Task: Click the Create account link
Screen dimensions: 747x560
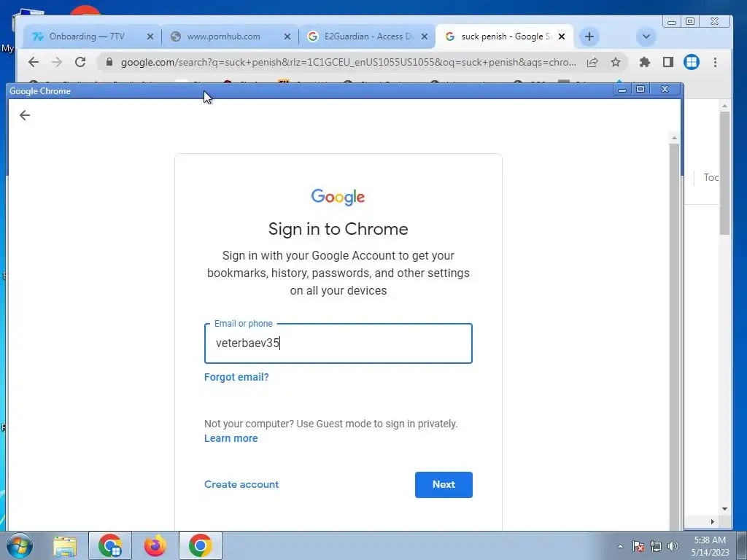Action: (241, 484)
